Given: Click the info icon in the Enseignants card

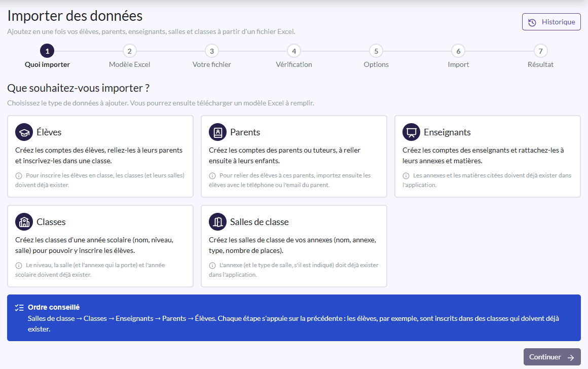Looking at the screenshot, I should [x=406, y=175].
